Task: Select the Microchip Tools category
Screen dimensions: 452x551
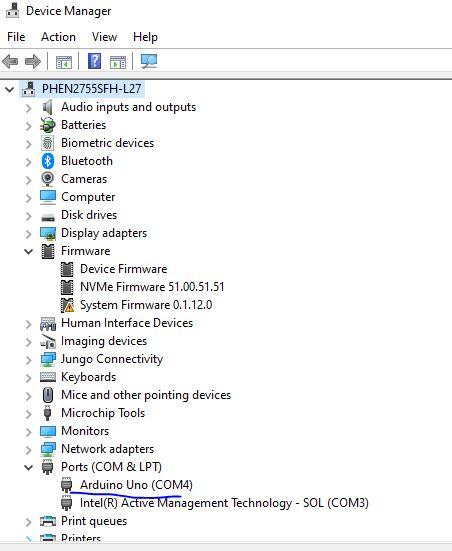Action: 103,413
